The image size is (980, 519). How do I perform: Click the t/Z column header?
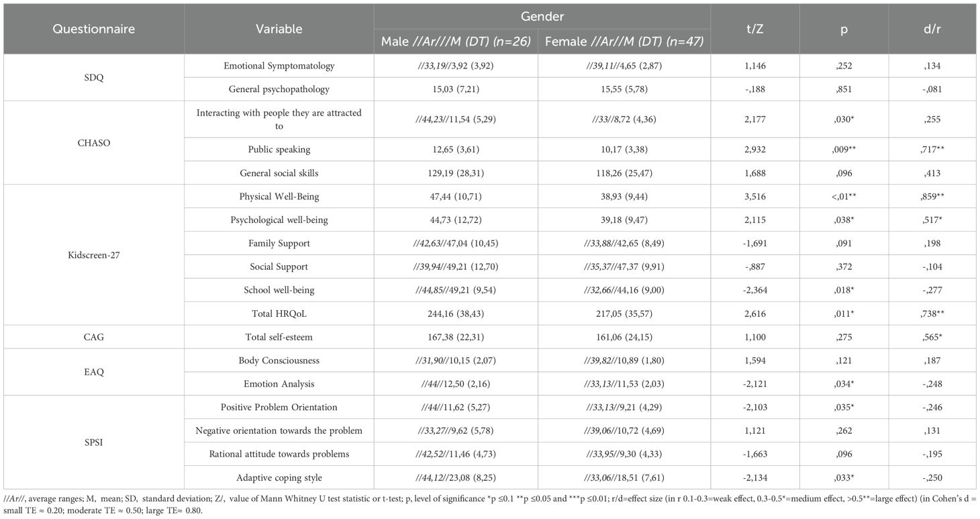(x=755, y=29)
